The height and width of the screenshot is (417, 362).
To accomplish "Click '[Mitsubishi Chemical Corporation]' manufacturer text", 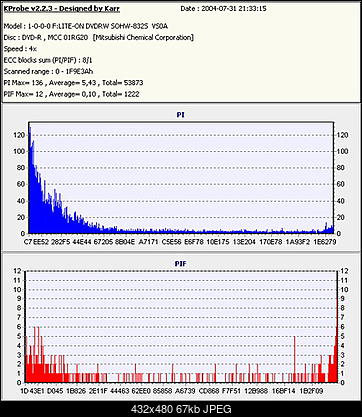I will (143, 37).
